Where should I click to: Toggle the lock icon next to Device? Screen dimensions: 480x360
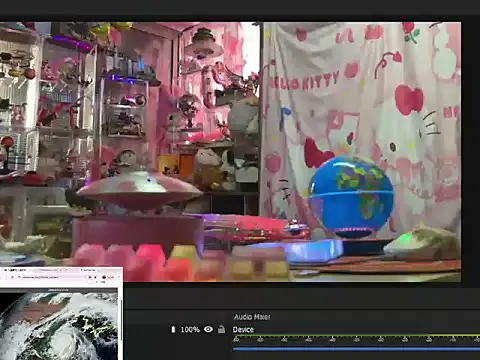221,329
